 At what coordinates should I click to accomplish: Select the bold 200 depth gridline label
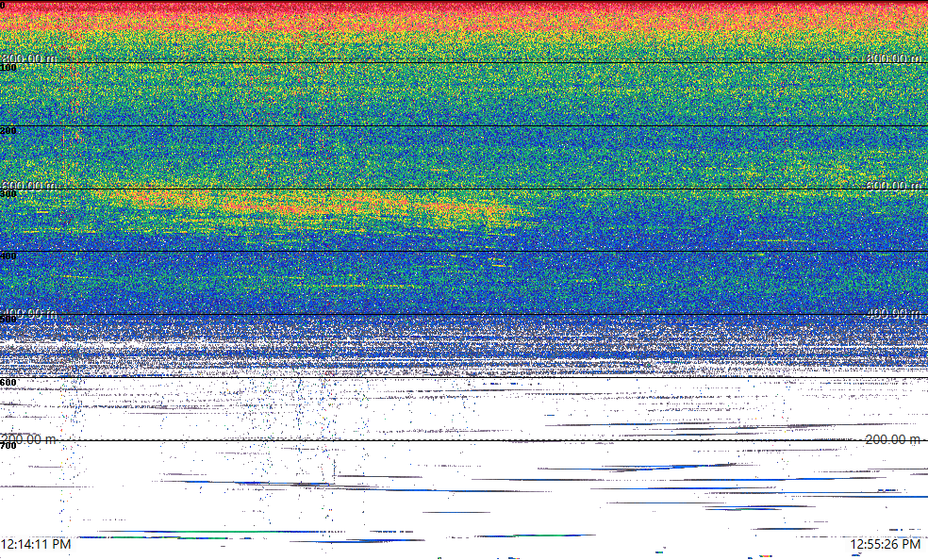point(8,130)
